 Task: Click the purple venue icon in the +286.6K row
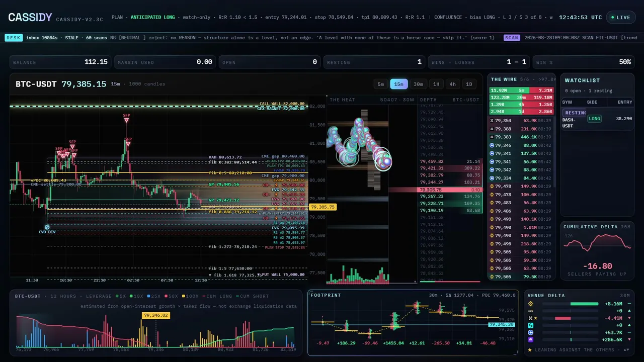coord(530,340)
